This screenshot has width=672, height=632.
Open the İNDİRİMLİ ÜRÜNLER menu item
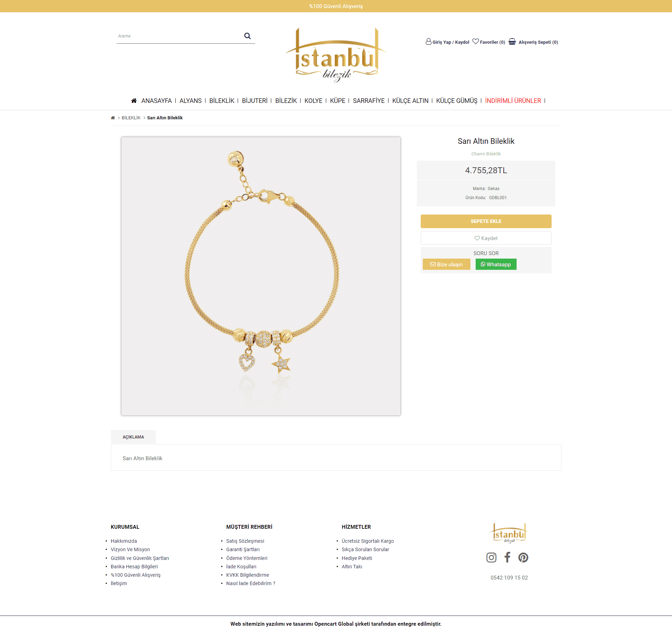[513, 101]
